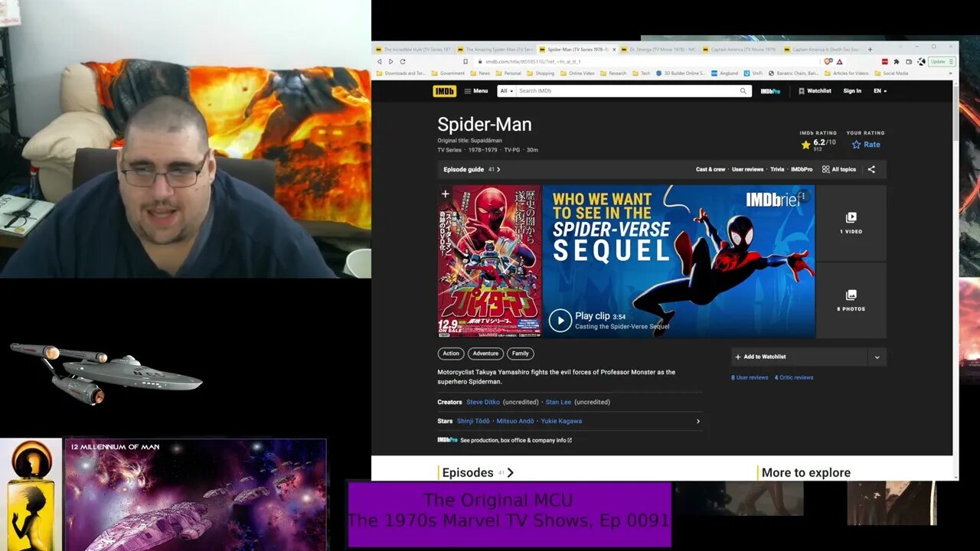The width and height of the screenshot is (980, 551).
Task: Switch to the Dr. Strange tab
Action: [x=658, y=49]
